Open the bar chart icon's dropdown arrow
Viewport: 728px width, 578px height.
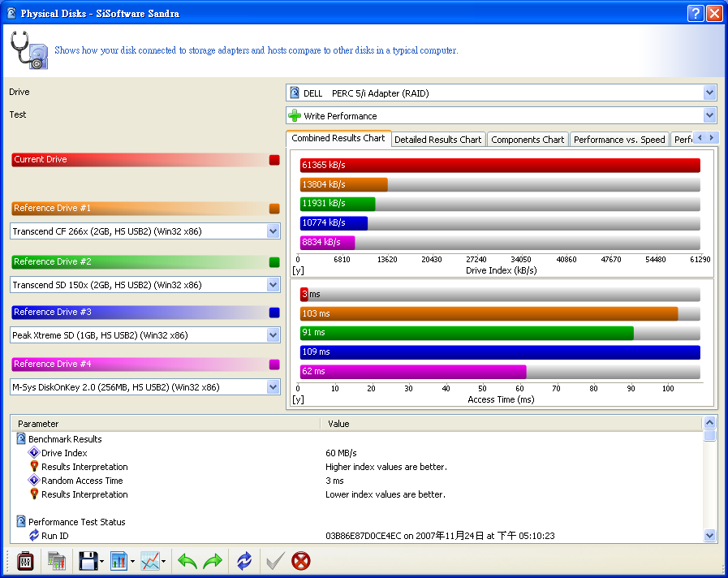[133, 562]
